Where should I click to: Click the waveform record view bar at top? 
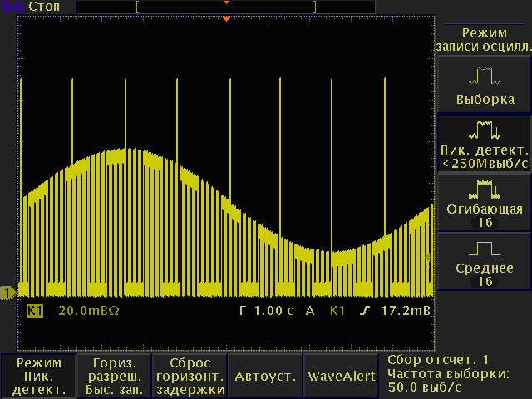click(x=226, y=7)
